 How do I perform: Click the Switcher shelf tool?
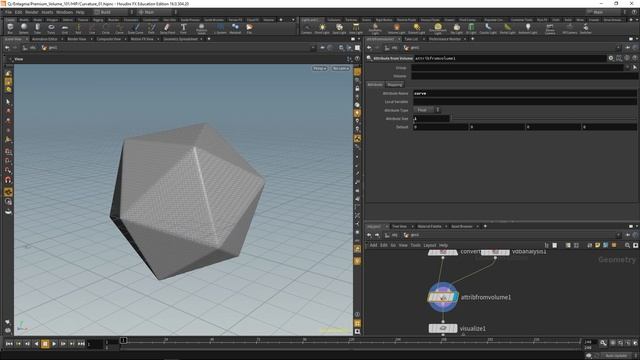pyautogui.click(x=585, y=29)
